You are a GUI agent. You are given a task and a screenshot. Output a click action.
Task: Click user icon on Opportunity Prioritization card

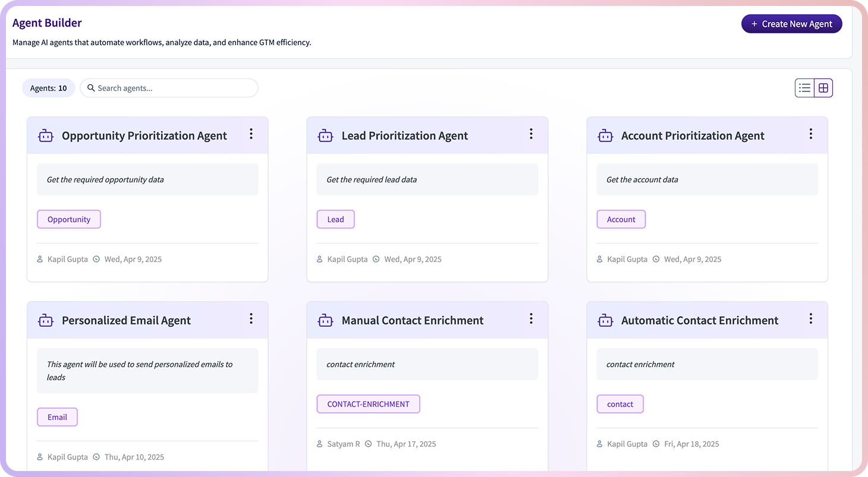pos(40,259)
